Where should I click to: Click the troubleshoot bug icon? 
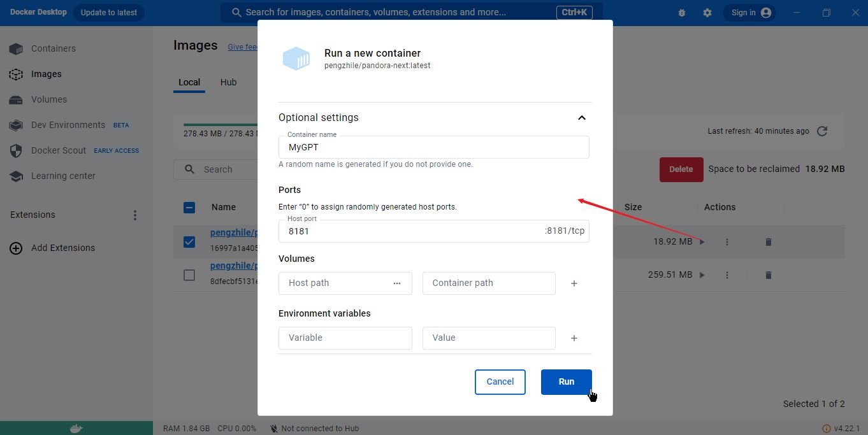682,13
